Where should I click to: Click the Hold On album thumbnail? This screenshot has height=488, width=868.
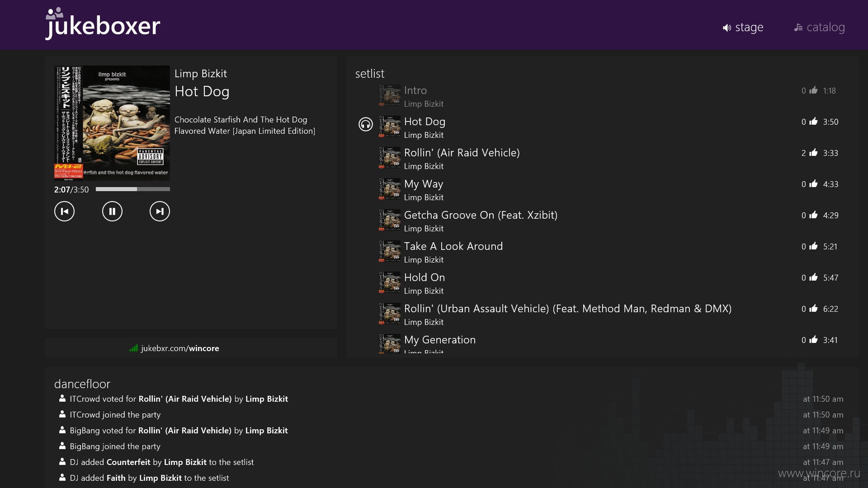point(390,282)
